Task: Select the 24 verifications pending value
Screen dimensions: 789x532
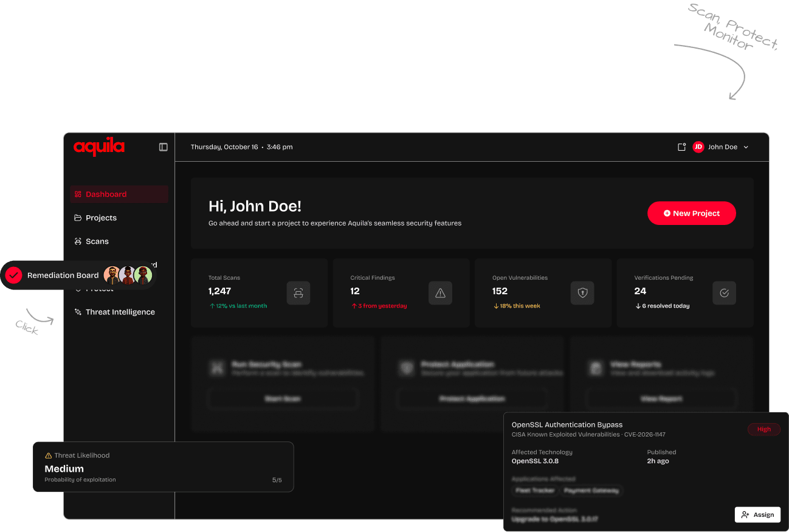Action: point(640,291)
